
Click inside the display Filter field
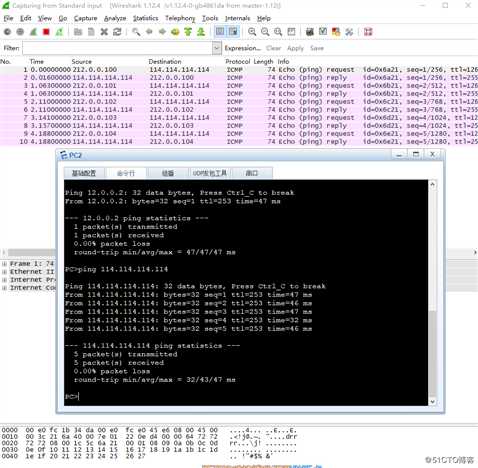tap(117, 48)
